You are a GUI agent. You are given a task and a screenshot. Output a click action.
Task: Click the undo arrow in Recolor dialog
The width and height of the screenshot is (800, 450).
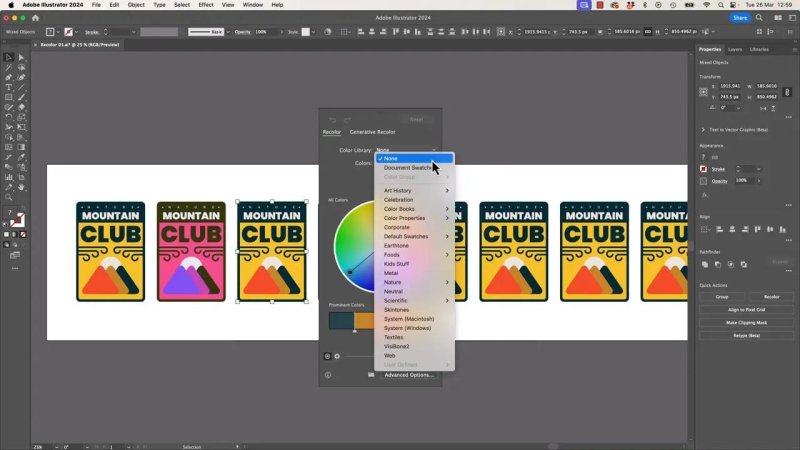[333, 120]
